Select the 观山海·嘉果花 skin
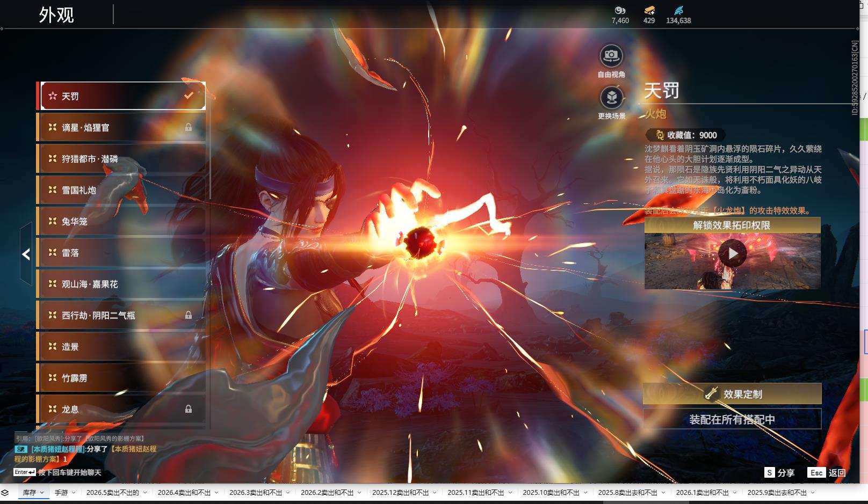 (121, 284)
